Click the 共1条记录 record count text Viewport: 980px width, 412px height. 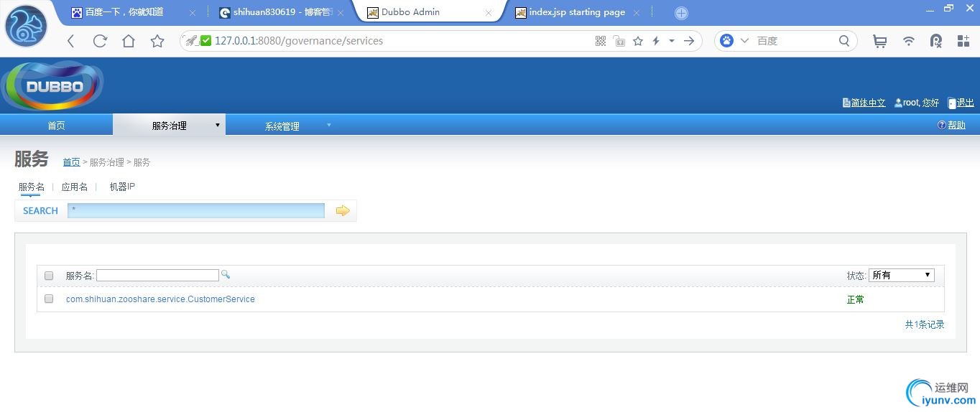click(x=925, y=324)
